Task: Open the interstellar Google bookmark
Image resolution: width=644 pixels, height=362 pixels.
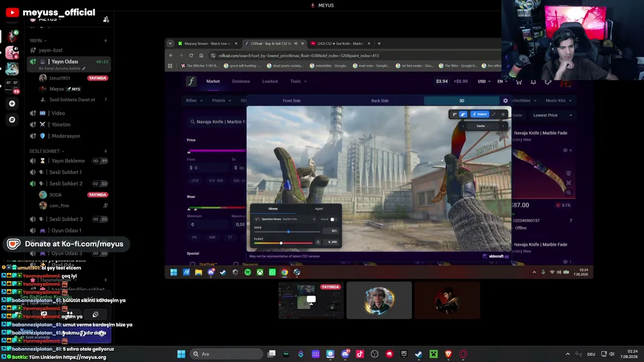Action: (328, 66)
